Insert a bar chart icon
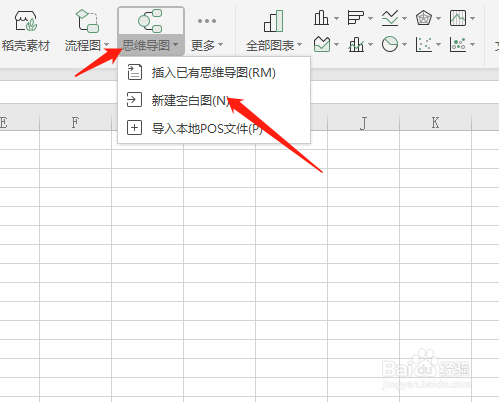 click(x=355, y=18)
